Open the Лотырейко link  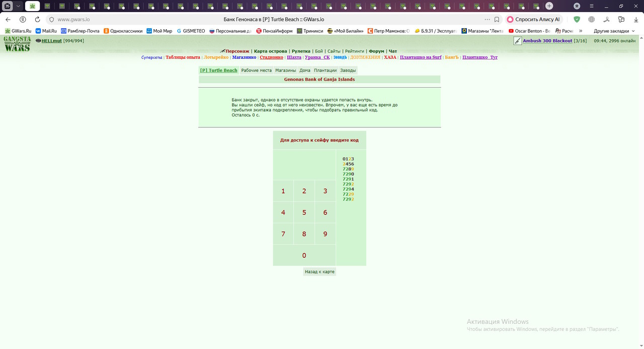[216, 57]
